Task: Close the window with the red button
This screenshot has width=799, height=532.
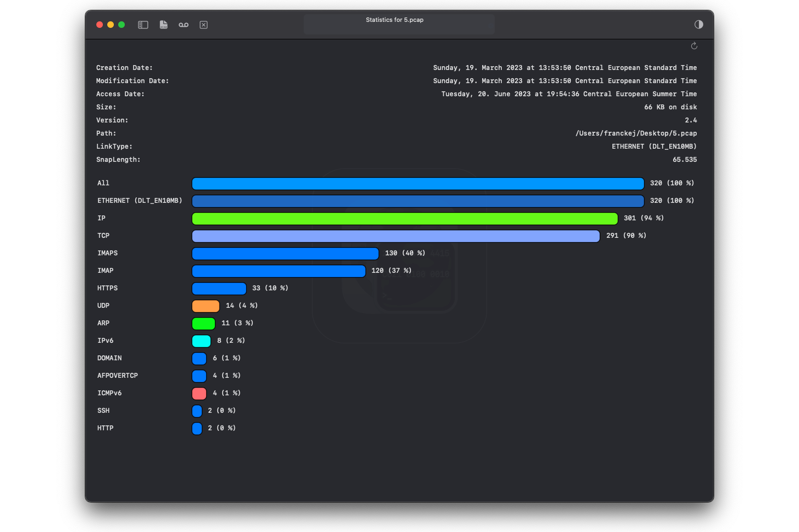Action: [x=100, y=25]
